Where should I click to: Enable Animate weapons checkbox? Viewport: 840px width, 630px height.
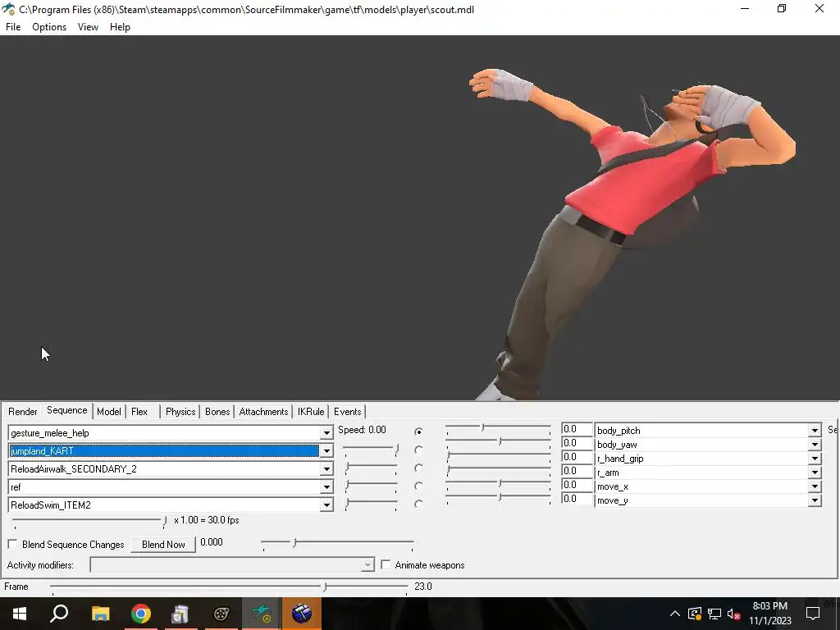pos(386,564)
